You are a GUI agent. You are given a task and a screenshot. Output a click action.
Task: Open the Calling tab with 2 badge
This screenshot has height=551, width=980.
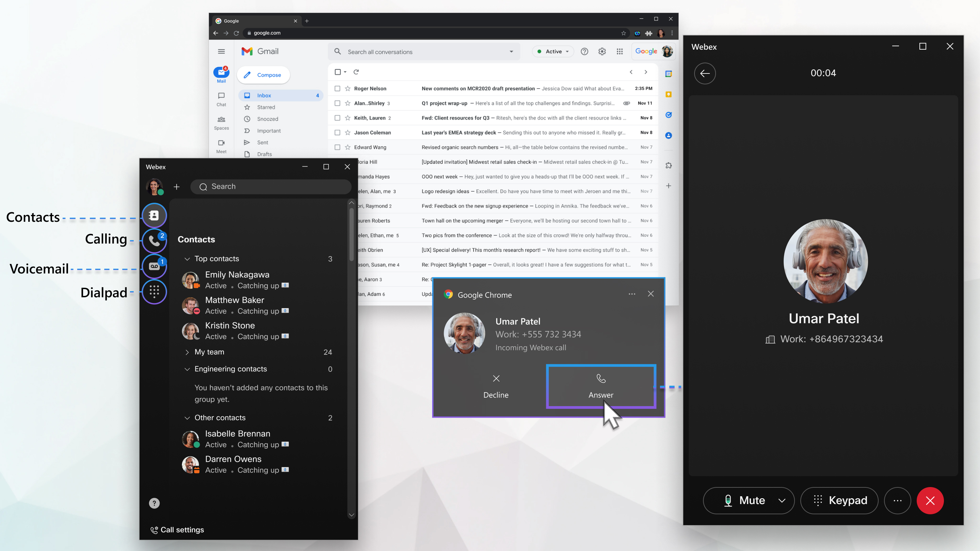pyautogui.click(x=154, y=241)
